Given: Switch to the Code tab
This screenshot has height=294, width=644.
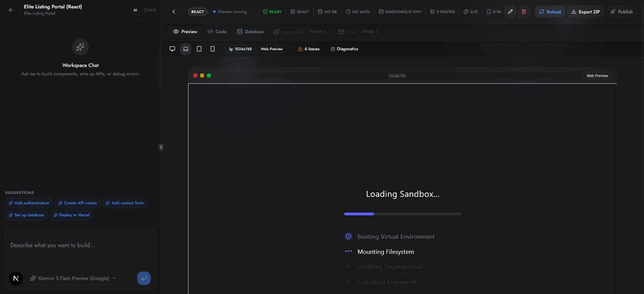Looking at the screenshot, I should [x=217, y=32].
